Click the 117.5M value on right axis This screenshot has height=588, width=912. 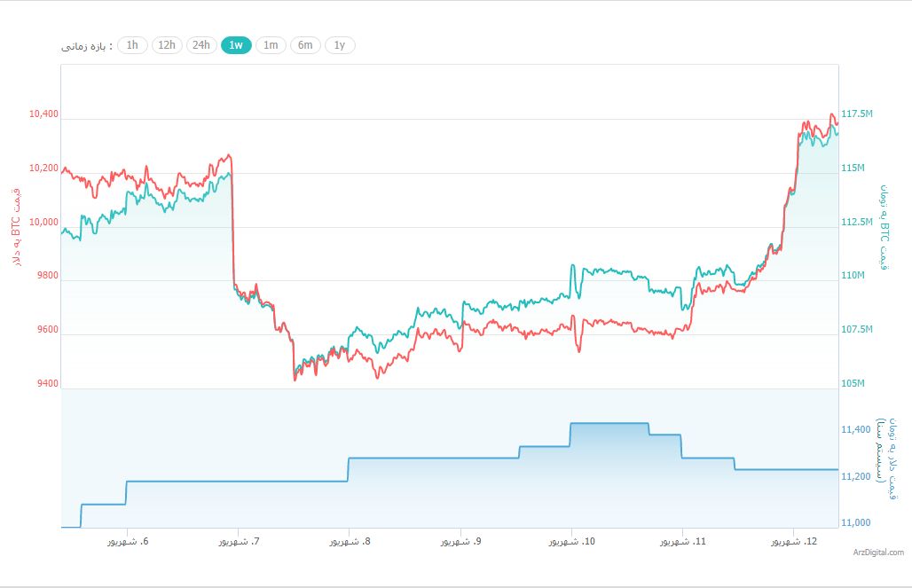click(x=859, y=114)
